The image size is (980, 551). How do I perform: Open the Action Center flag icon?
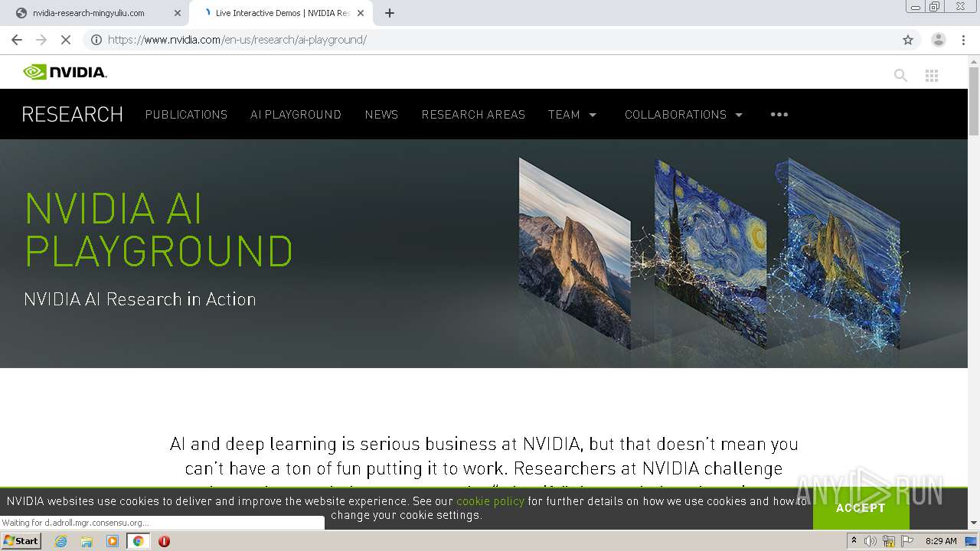[907, 541]
